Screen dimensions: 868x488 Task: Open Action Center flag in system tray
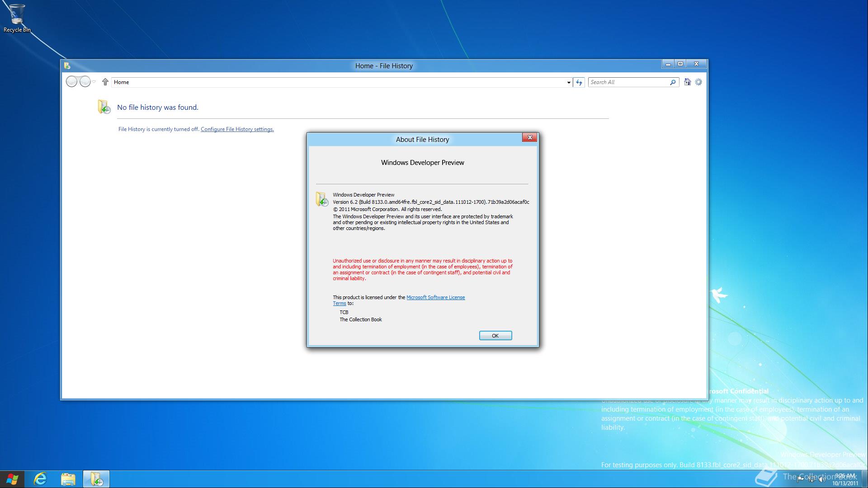coord(801,479)
